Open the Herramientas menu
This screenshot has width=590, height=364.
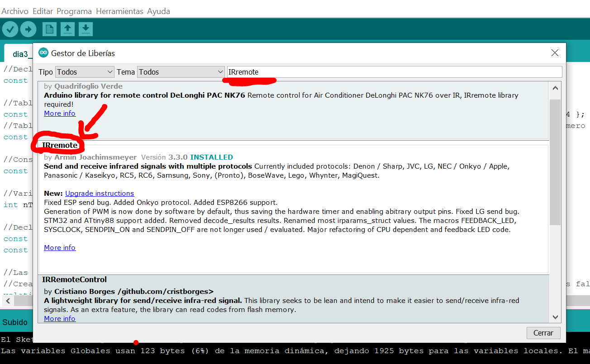(120, 11)
